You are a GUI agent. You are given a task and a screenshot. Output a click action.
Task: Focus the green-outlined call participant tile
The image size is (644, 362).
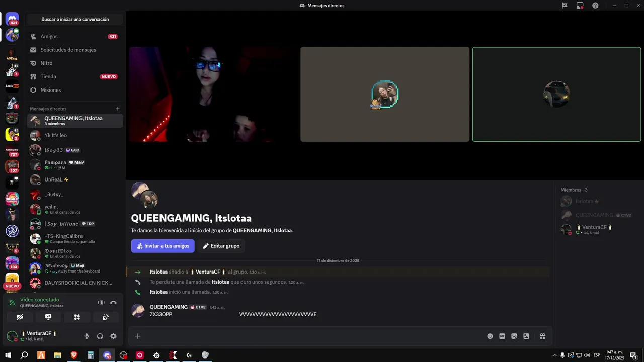click(557, 95)
